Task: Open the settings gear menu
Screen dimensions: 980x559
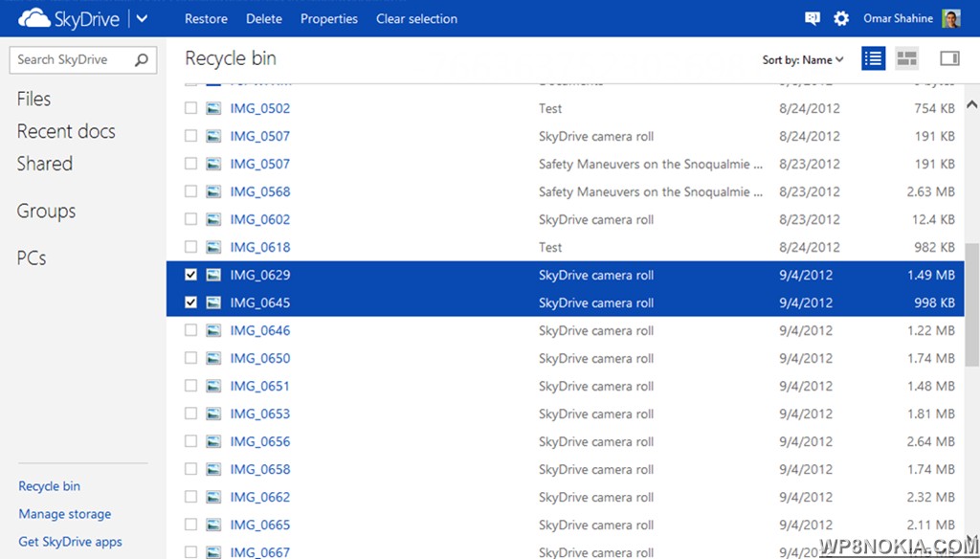Action: coord(841,19)
